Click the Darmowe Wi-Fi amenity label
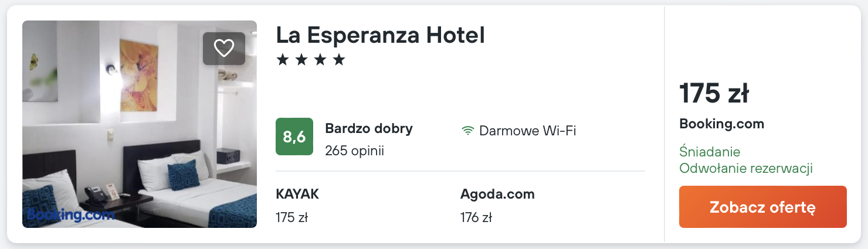 pos(527,131)
